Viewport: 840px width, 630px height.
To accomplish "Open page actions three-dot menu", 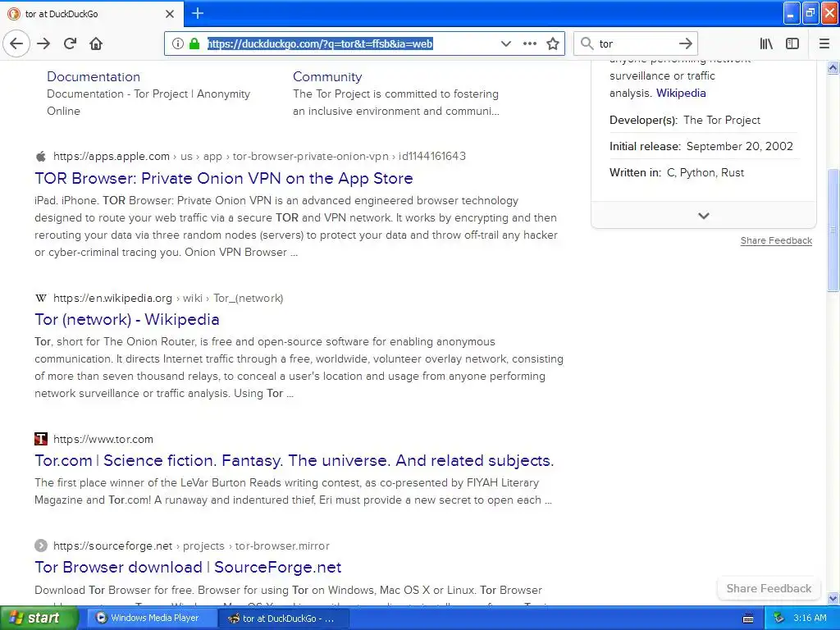I will point(529,43).
